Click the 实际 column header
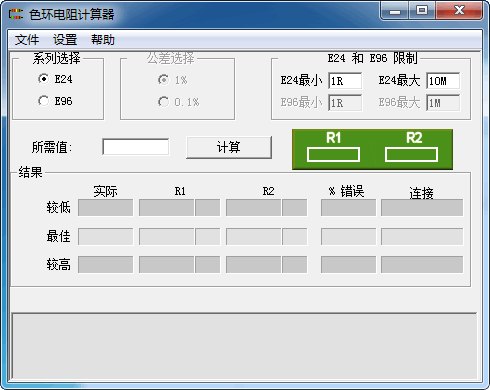 (x=105, y=191)
